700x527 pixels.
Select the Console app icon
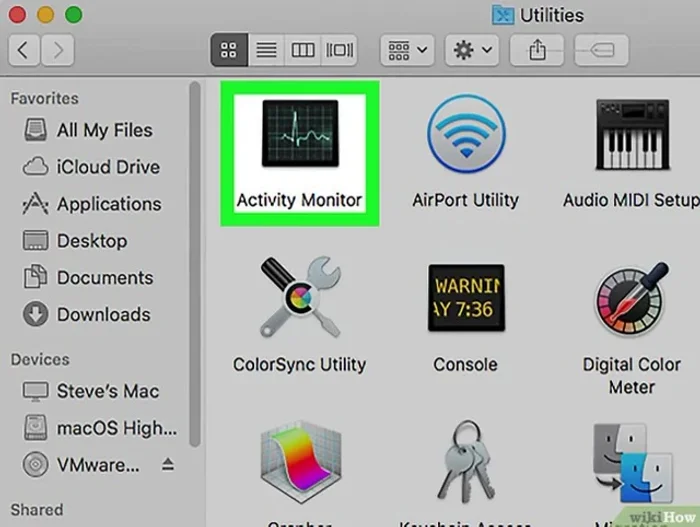466,298
